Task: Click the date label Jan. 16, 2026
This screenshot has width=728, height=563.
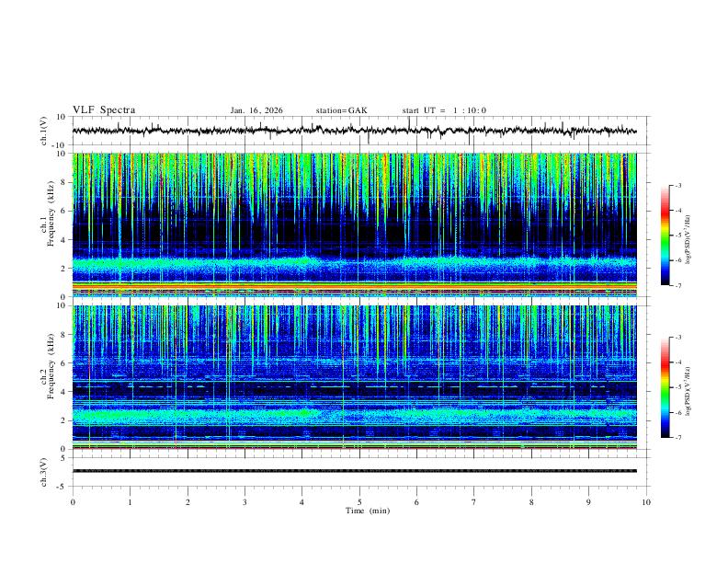Action: 256,110
